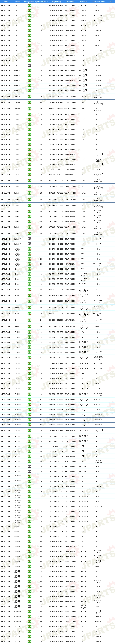Click the petrol icon in the COLT 4G61 row
Screen dimensions: 115x644
29,56
